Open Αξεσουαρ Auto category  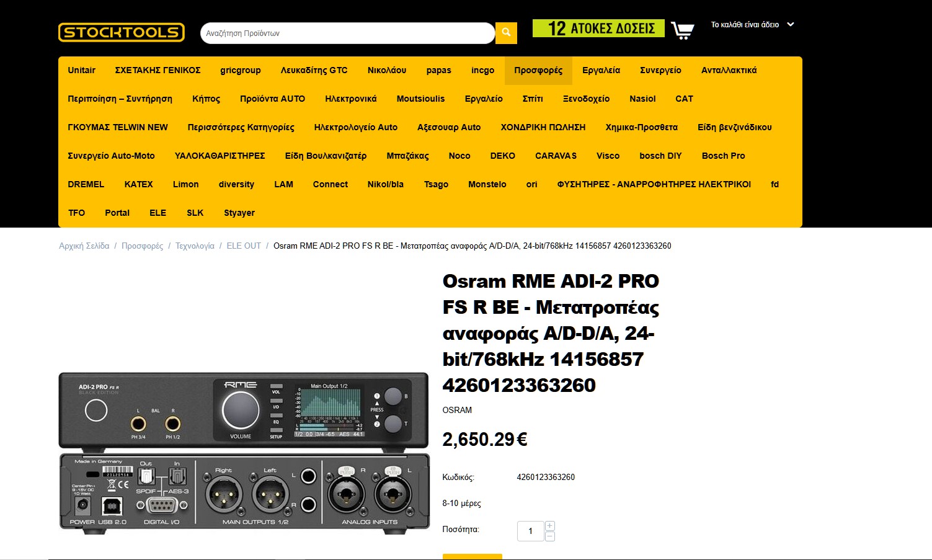click(x=449, y=127)
